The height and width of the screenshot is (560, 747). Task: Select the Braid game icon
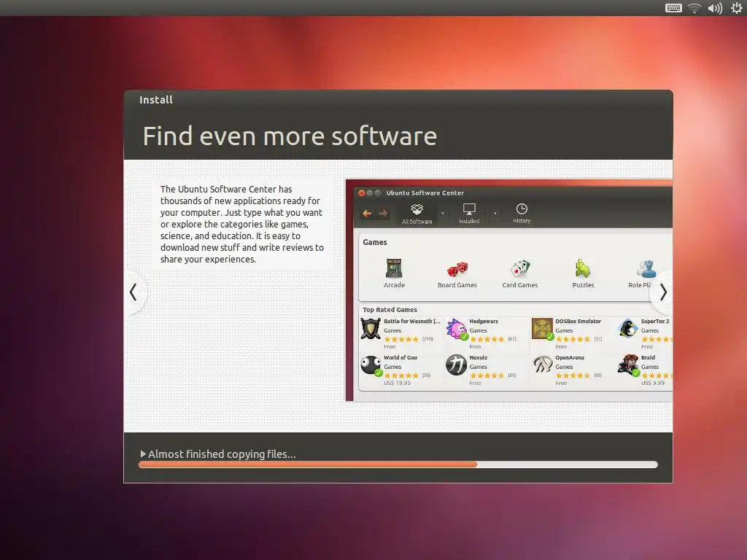pos(628,365)
